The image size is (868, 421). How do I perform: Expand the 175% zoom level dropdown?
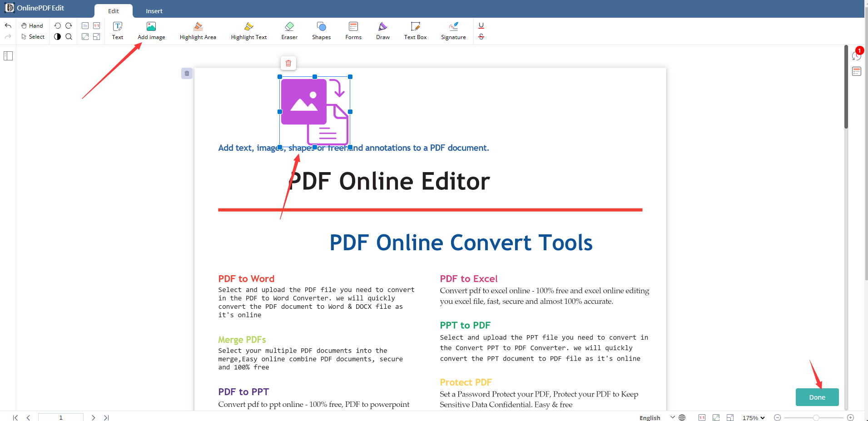pyautogui.click(x=754, y=418)
